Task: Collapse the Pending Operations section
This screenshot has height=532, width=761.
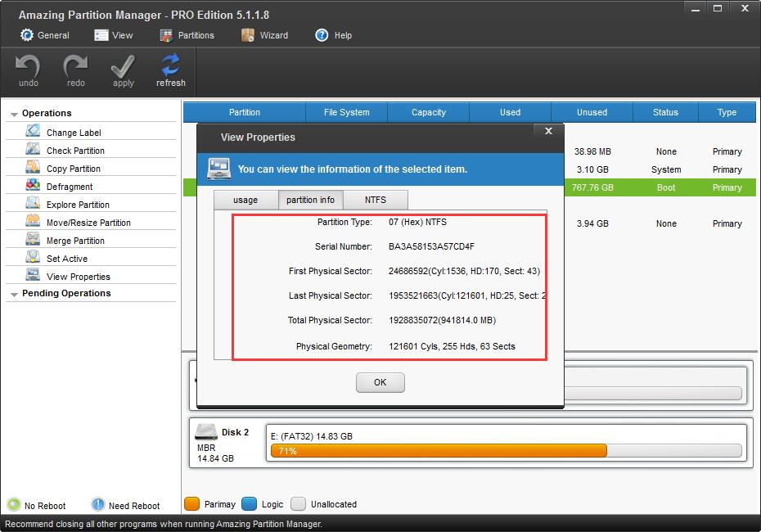Action: click(x=14, y=294)
